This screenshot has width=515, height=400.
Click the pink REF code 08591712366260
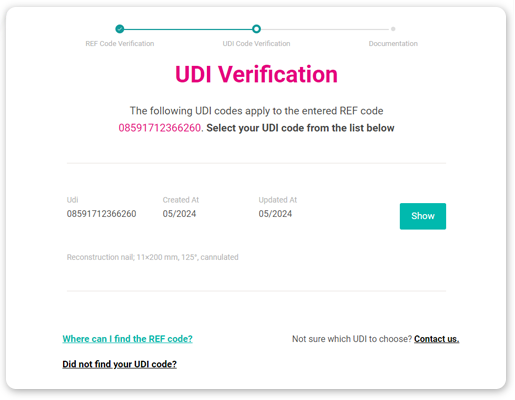point(160,128)
